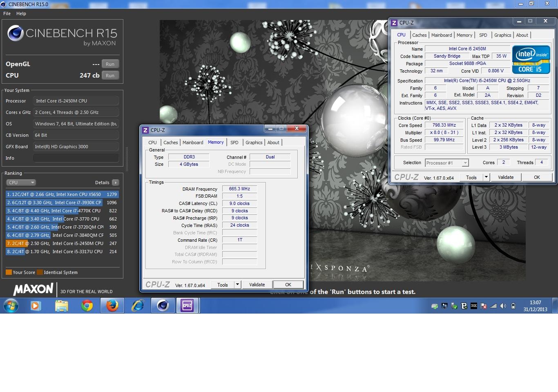Select ranking row Core i7-3930K
This screenshot has height=392, width=558.
click(x=62, y=203)
